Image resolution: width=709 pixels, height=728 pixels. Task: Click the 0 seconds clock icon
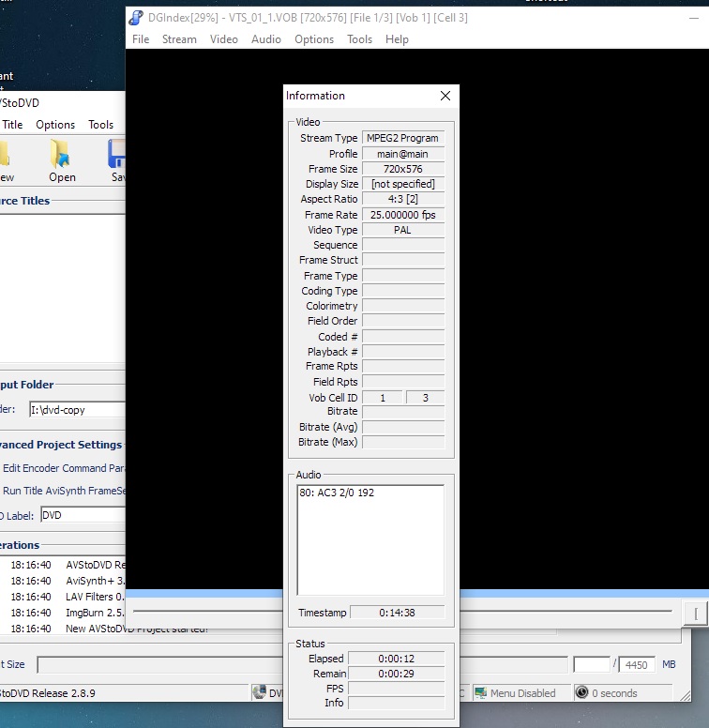pyautogui.click(x=581, y=692)
